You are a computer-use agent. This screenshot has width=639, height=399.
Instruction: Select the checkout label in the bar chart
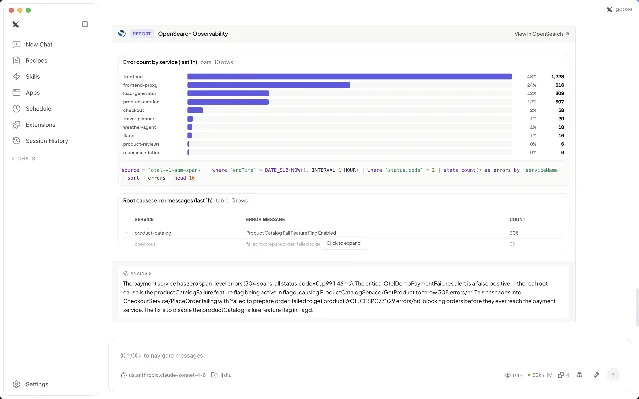coord(133,110)
